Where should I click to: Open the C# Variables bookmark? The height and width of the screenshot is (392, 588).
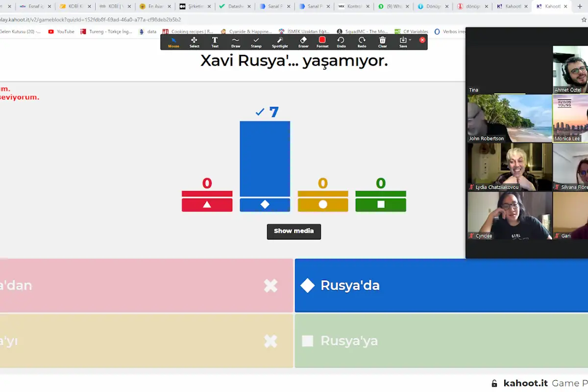click(x=412, y=31)
